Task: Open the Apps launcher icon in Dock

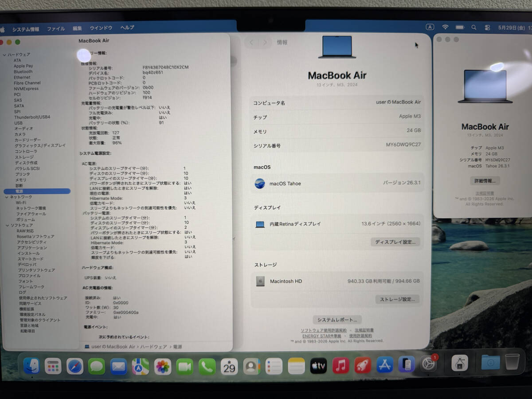Action: click(x=53, y=366)
